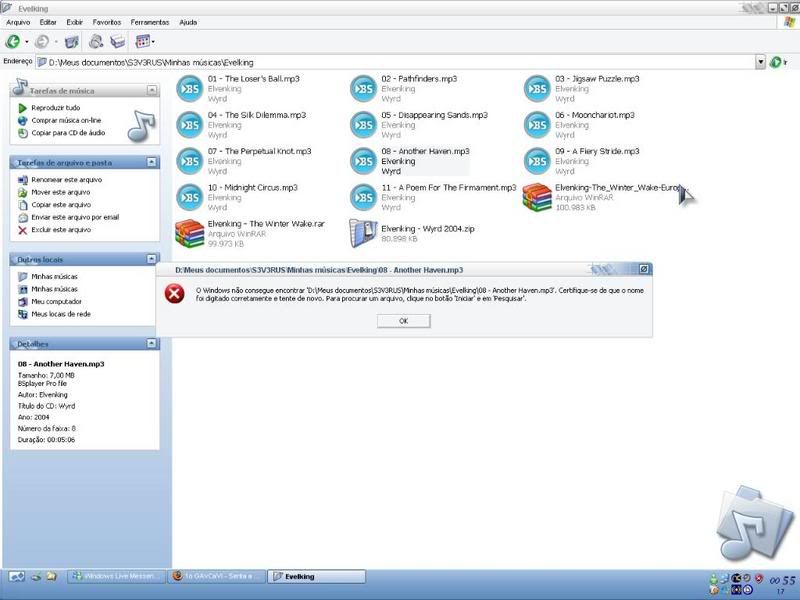Open Meu computador under Outros locais
Viewport: 800px width, 600px height.
pos(56,302)
